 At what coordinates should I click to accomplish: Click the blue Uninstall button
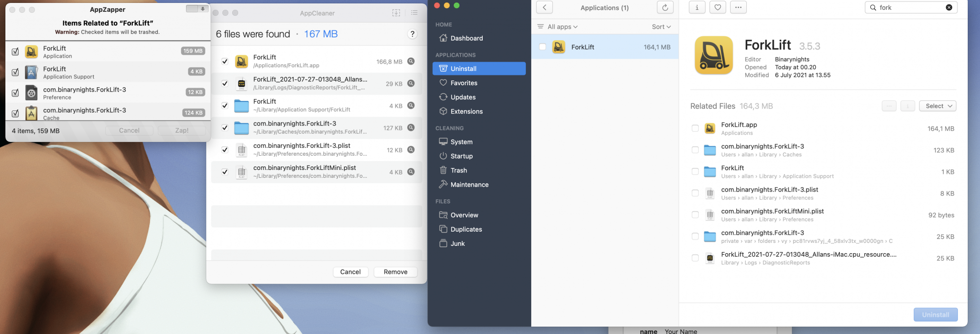[935, 315]
